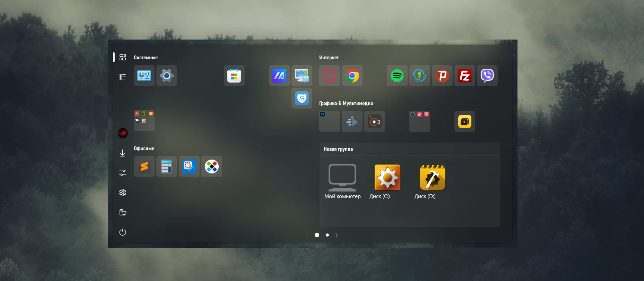Select the Интернет group header
The height and width of the screenshot is (281, 644).
tap(329, 58)
